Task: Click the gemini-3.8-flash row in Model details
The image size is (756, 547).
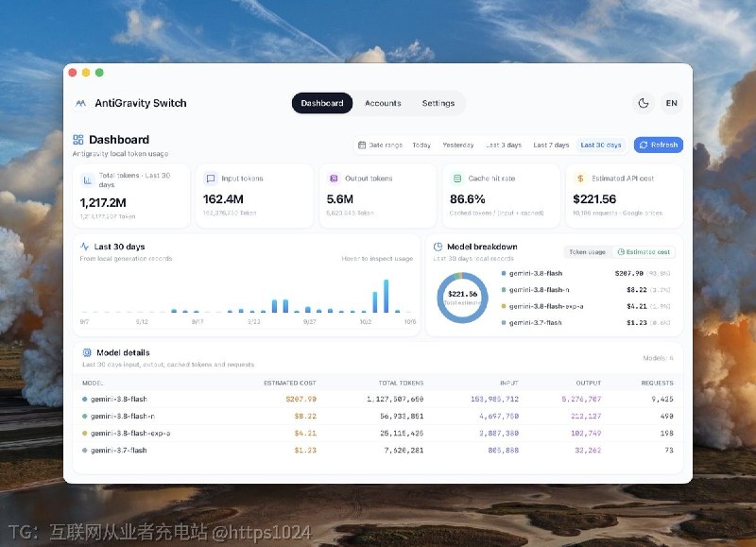Action: point(377,399)
